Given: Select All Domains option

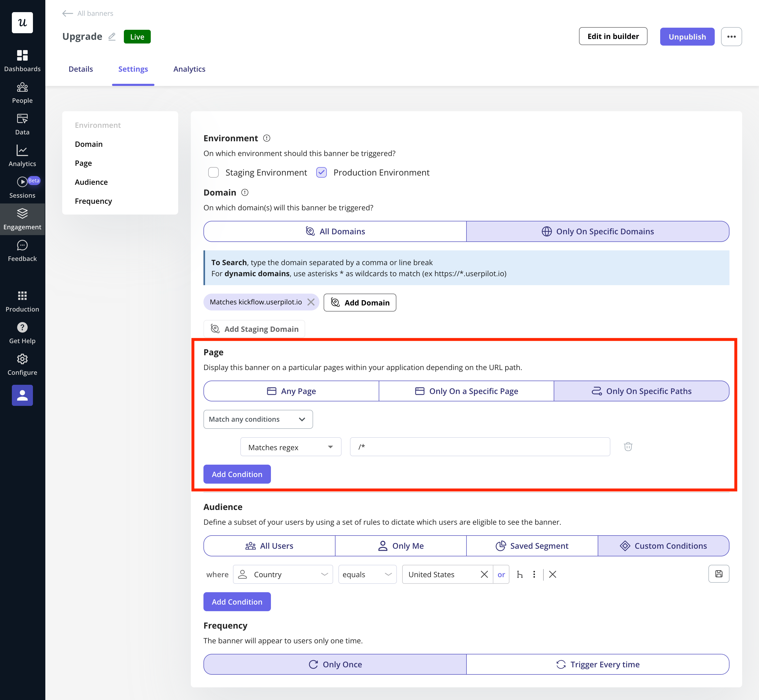Looking at the screenshot, I should (x=335, y=231).
